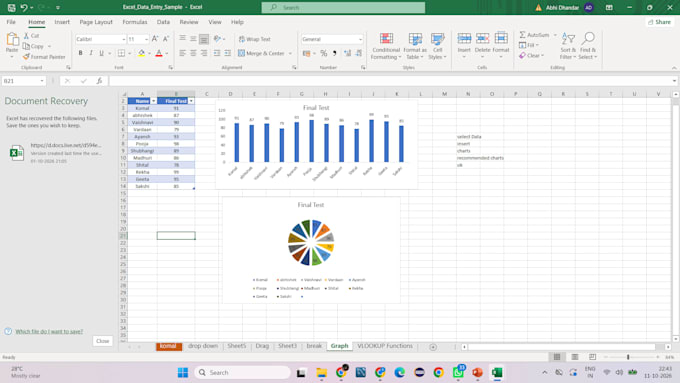
Task: Select the 'VLOOKUP Functions' sheet tab
Action: coord(385,346)
